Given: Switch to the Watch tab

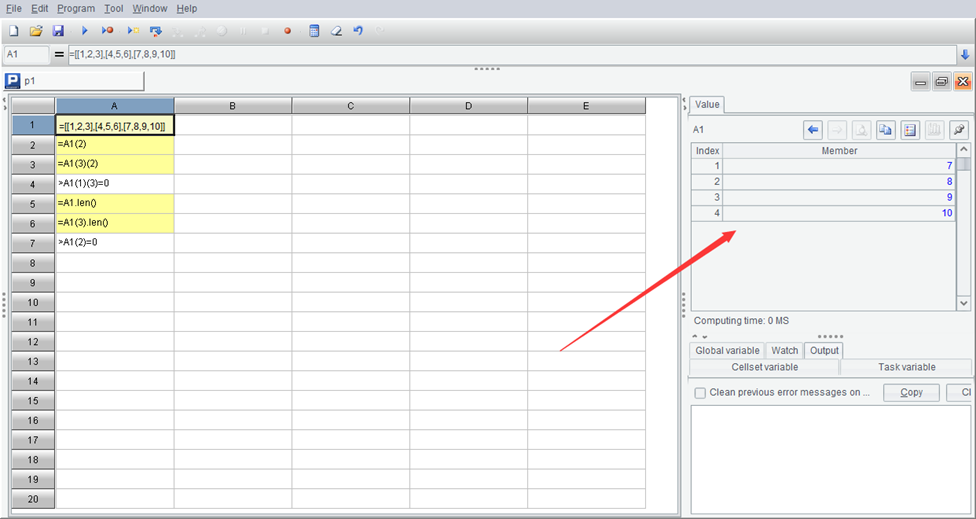Looking at the screenshot, I should tap(784, 350).
